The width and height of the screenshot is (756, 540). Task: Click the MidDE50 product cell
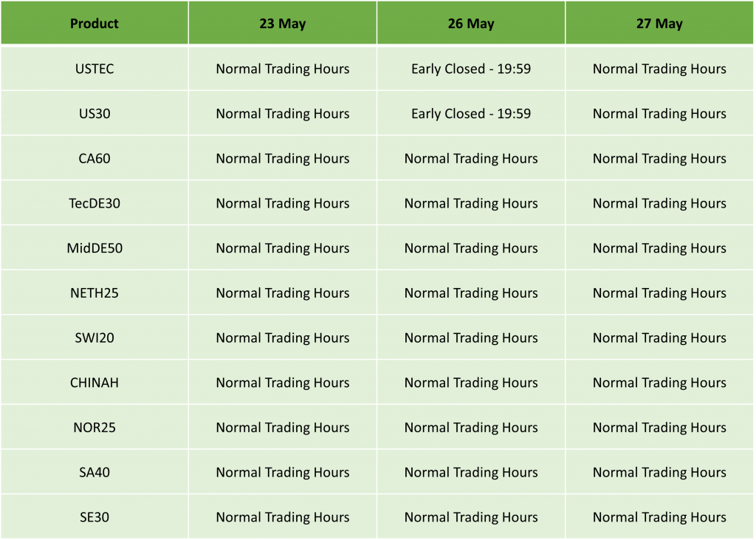(94, 248)
